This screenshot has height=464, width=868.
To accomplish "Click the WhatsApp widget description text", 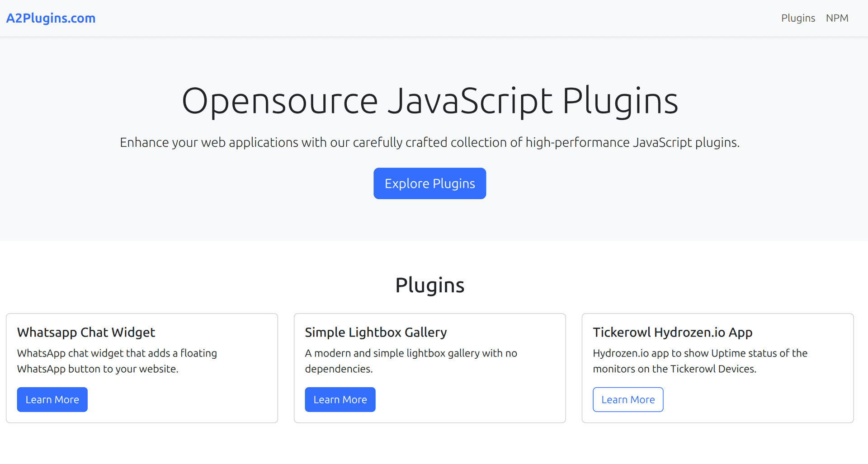I will click(117, 361).
